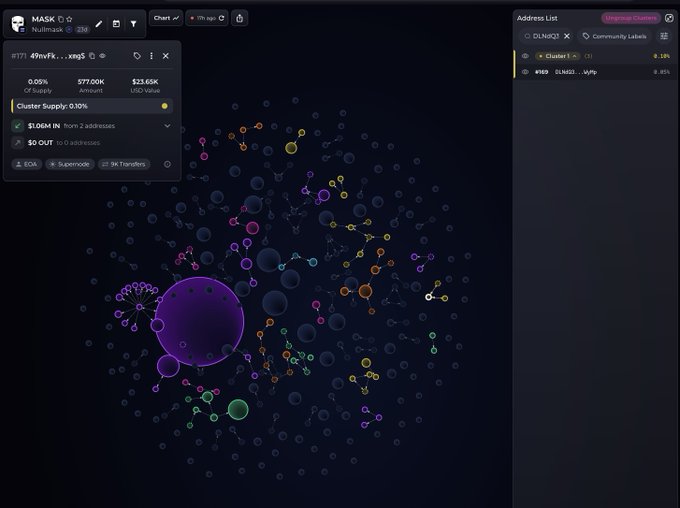Viewport: 680px width, 508px height.
Task: Click the $23.65K USD Value stat
Action: [x=145, y=85]
